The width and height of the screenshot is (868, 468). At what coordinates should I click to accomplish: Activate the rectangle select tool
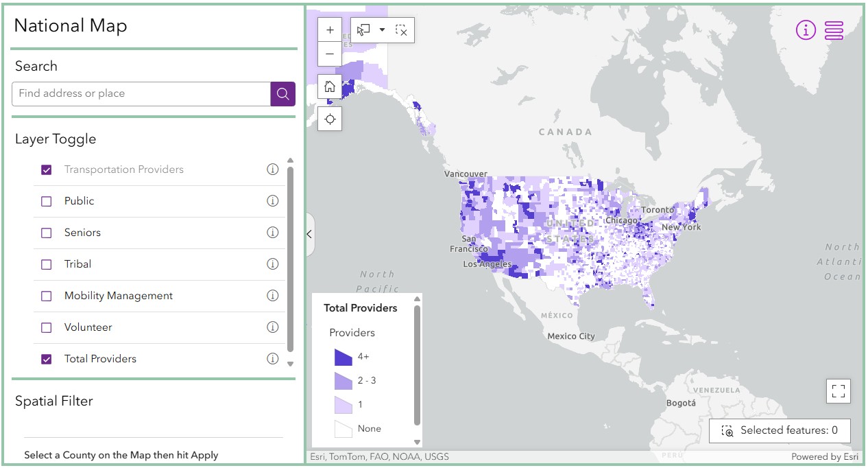(364, 30)
